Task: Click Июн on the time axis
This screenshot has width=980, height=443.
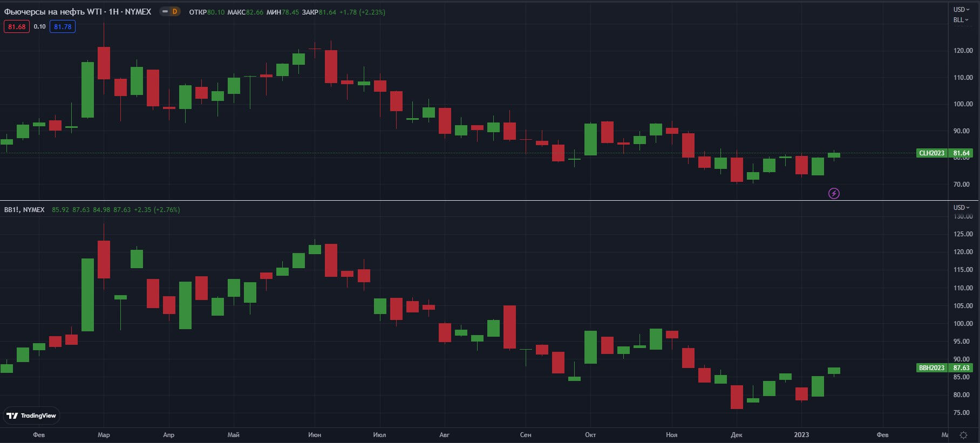Action: tap(315, 435)
